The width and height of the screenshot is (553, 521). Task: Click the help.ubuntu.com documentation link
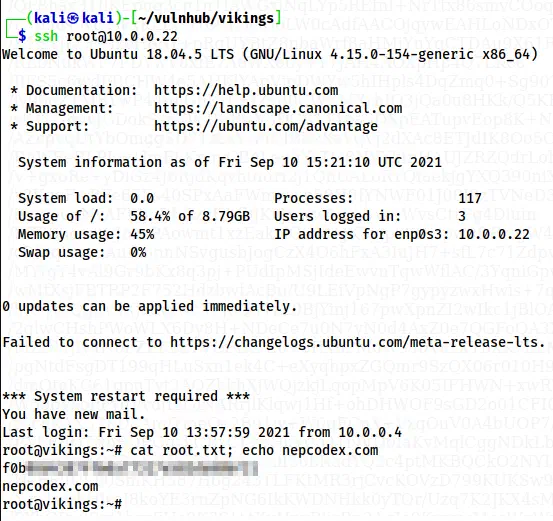tap(246, 91)
